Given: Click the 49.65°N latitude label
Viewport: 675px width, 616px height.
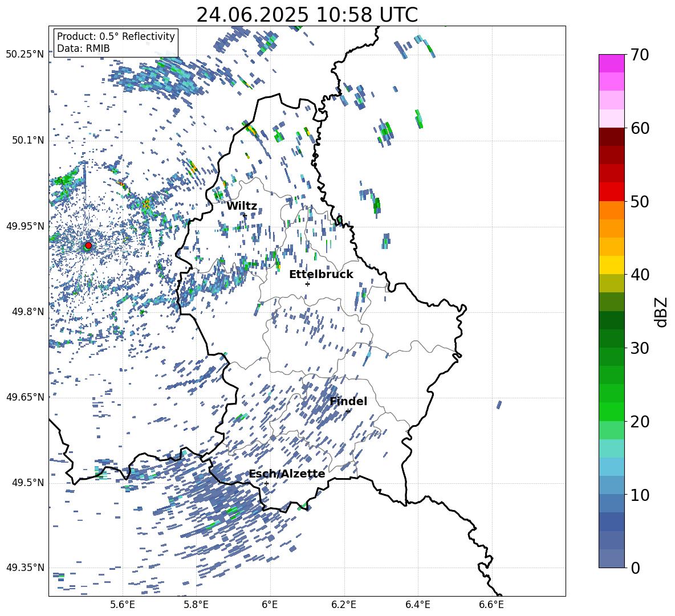Looking at the screenshot, I should tap(25, 397).
